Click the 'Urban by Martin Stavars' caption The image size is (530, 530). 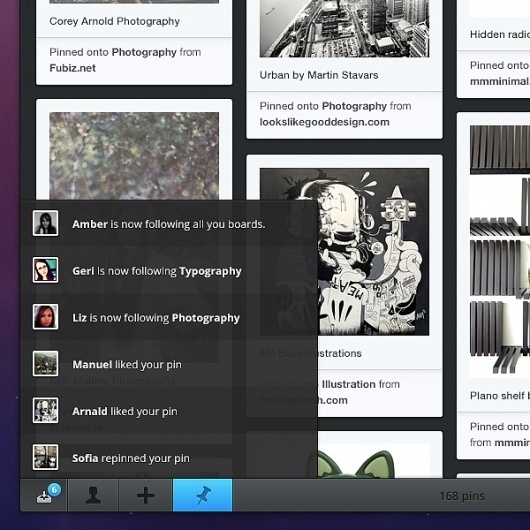point(319,75)
